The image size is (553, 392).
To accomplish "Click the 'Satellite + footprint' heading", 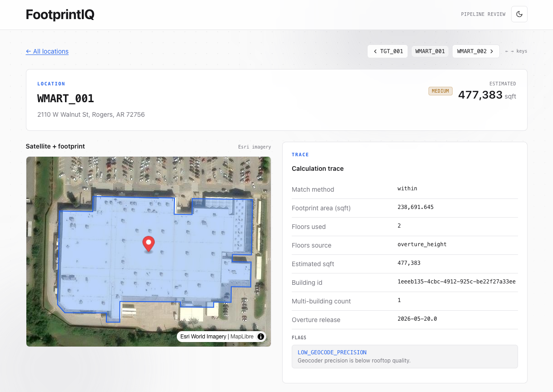I will pos(55,146).
